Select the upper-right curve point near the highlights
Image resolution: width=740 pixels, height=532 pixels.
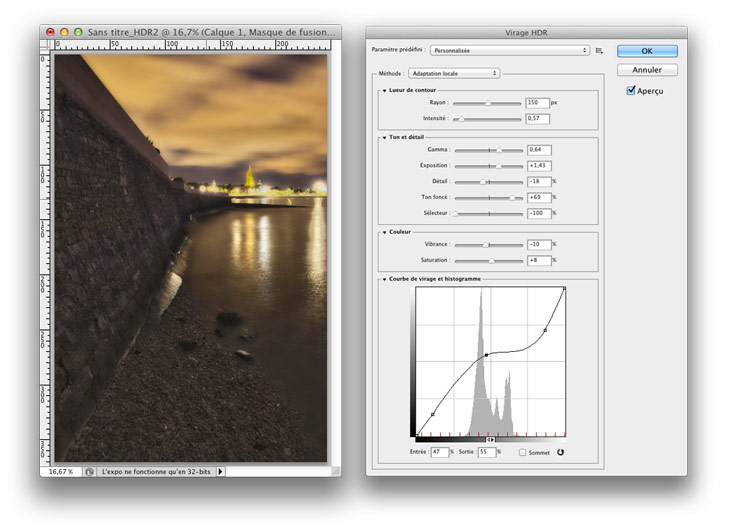(545, 330)
